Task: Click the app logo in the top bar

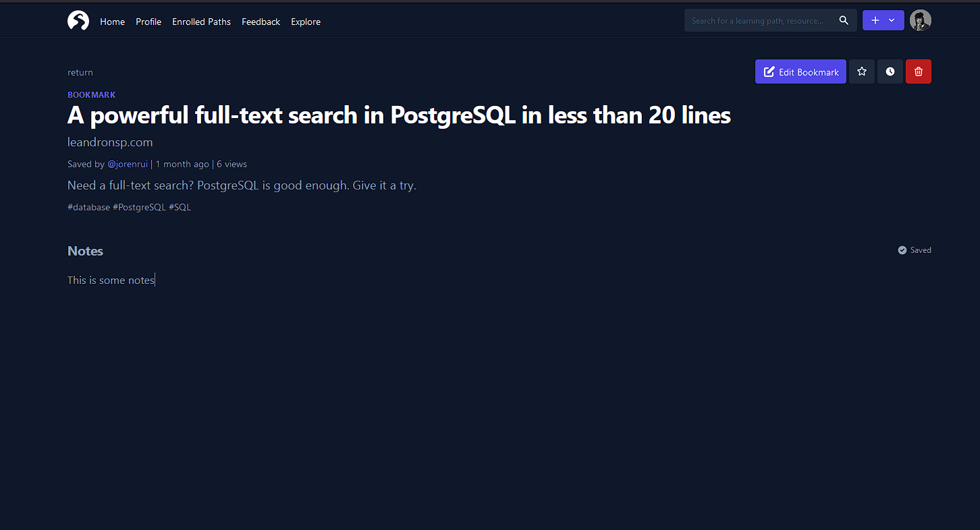Action: coord(78,20)
